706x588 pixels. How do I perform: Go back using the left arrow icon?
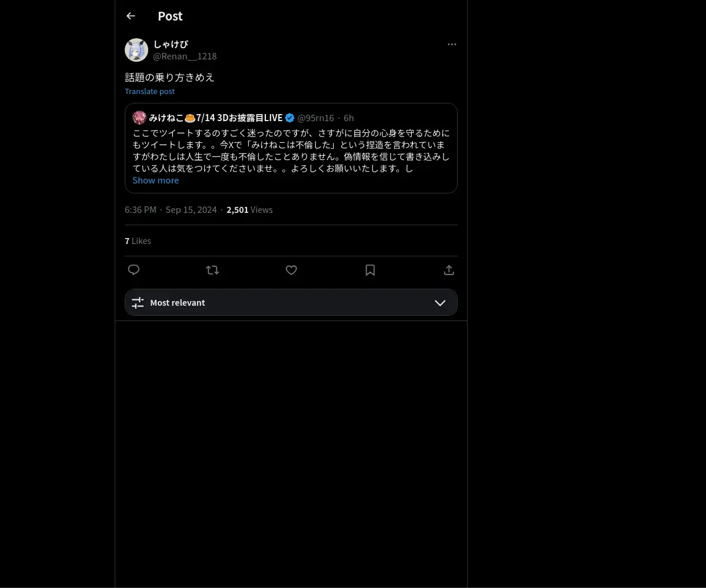131,16
